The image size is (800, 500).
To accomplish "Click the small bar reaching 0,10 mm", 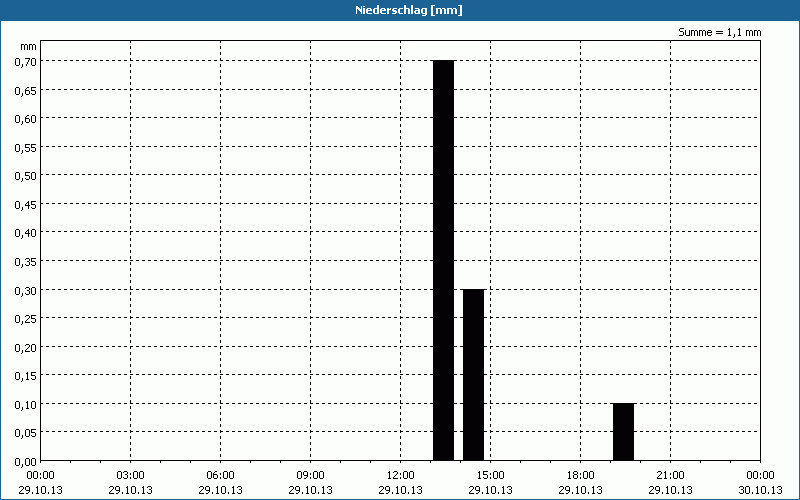I will tap(623, 432).
